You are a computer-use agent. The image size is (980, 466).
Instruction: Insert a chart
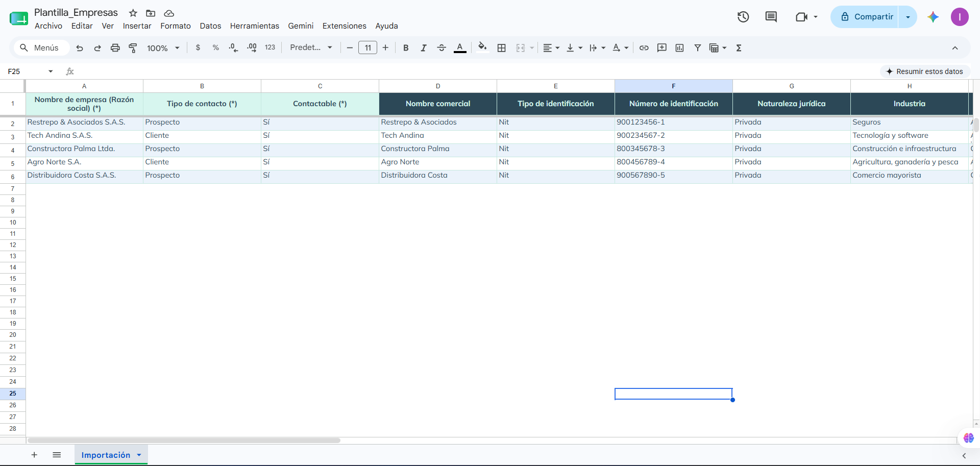(680, 48)
